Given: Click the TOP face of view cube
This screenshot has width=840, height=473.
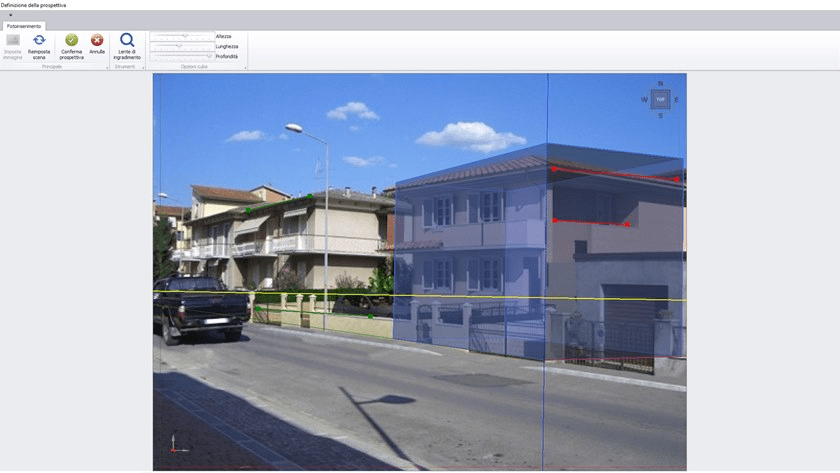Looking at the screenshot, I should pyautogui.click(x=660, y=99).
